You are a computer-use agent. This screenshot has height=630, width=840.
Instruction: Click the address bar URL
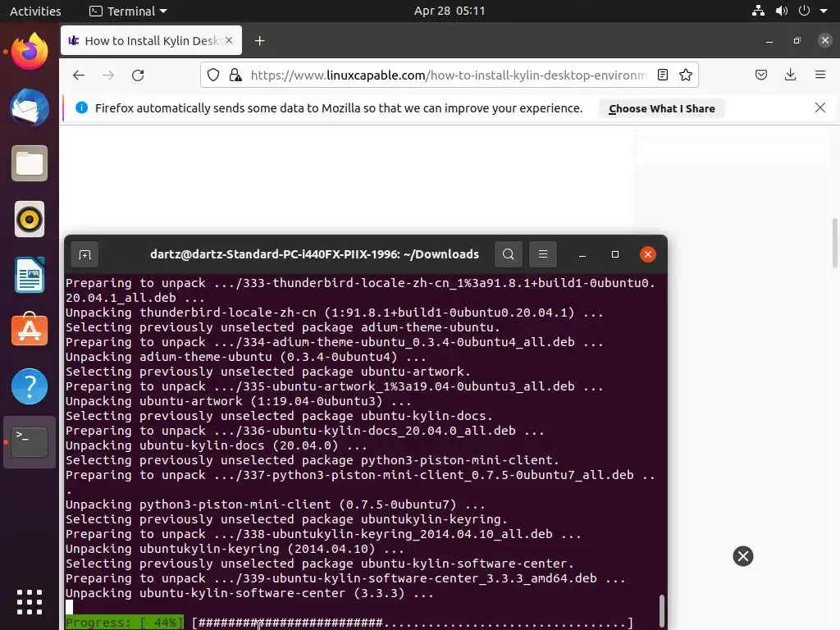click(x=449, y=75)
